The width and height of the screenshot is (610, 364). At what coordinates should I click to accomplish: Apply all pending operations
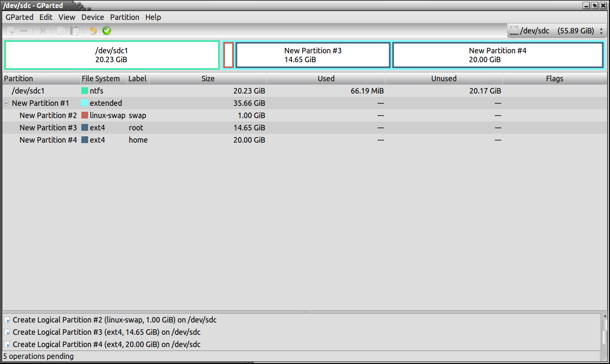[x=107, y=30]
